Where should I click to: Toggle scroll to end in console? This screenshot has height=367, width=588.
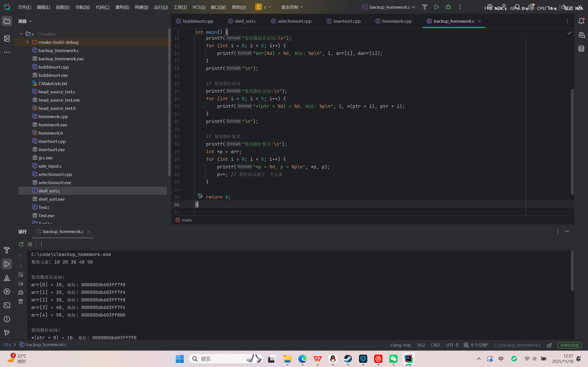click(21, 284)
